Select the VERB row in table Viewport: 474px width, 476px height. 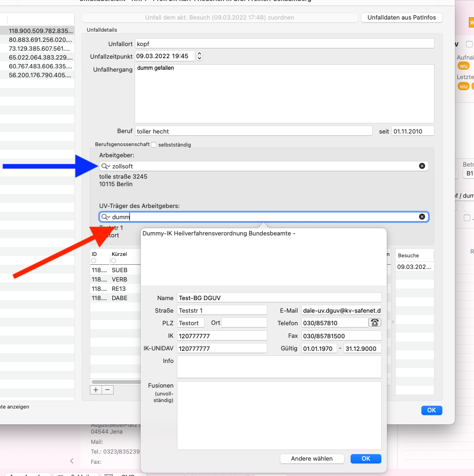click(115, 279)
